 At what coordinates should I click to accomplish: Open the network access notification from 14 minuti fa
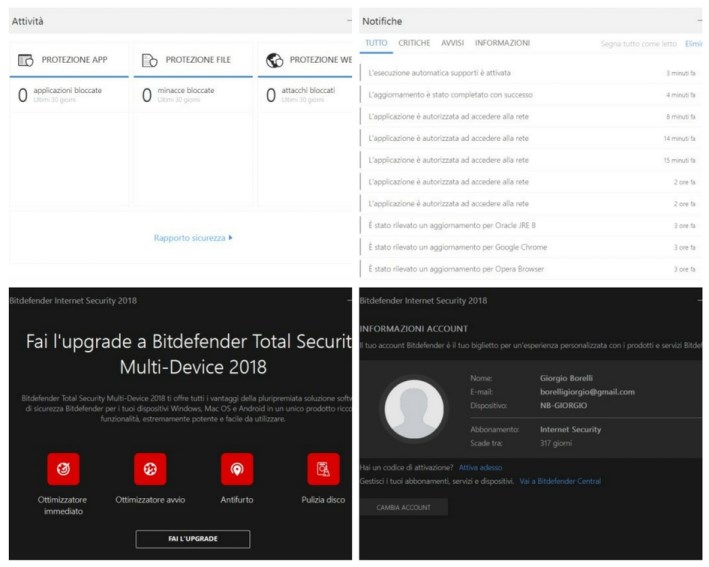(531, 138)
